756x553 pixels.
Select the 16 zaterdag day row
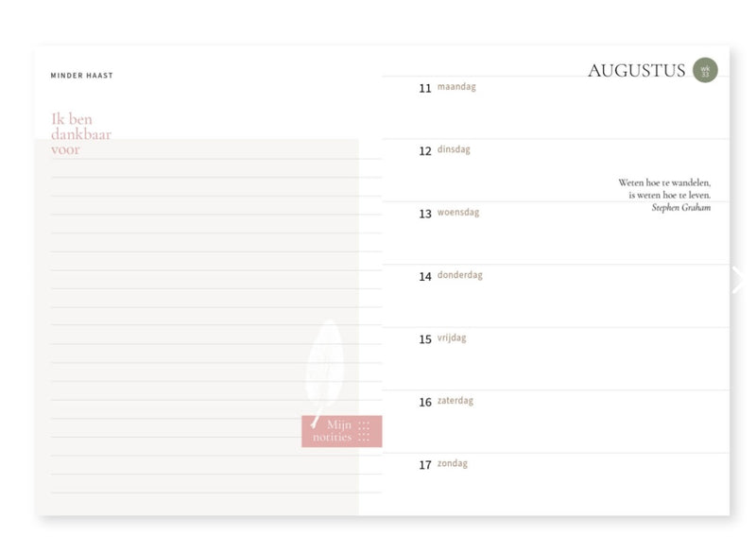(x=556, y=421)
